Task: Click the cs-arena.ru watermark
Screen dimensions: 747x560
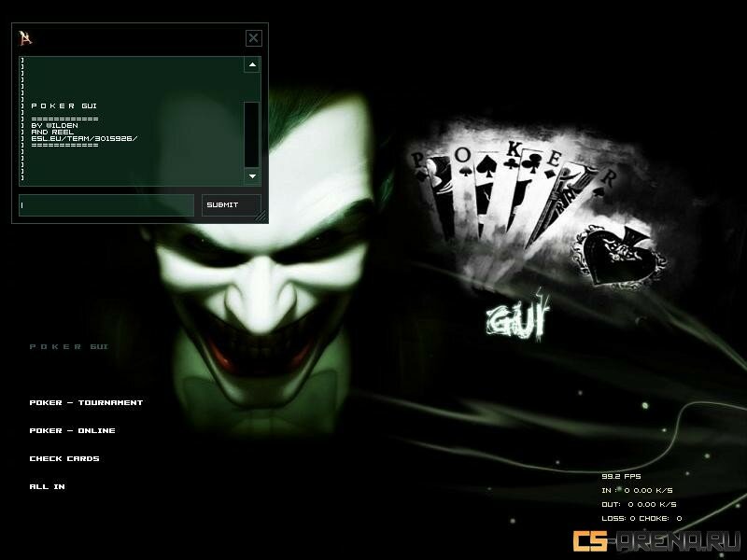Action: click(657, 541)
